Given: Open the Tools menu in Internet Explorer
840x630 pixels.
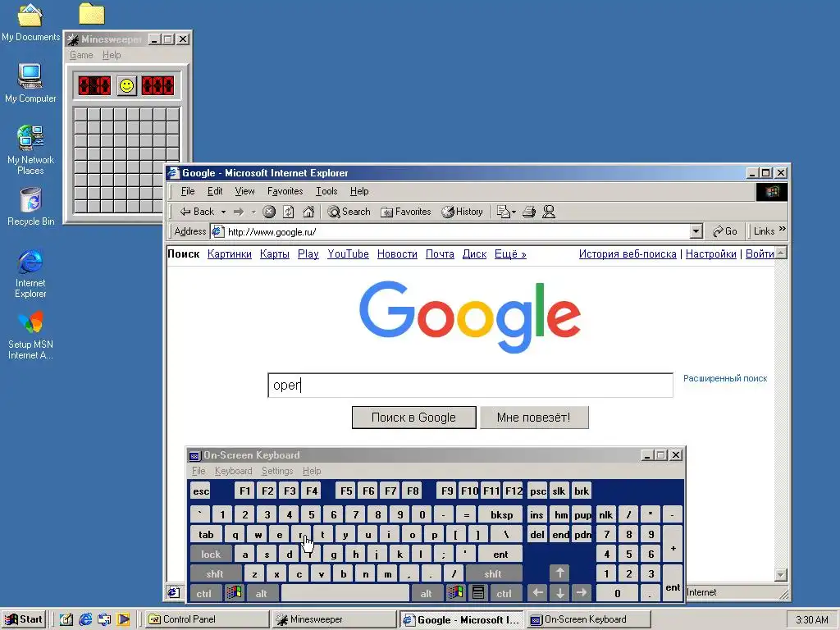Looking at the screenshot, I should pyautogui.click(x=326, y=191).
